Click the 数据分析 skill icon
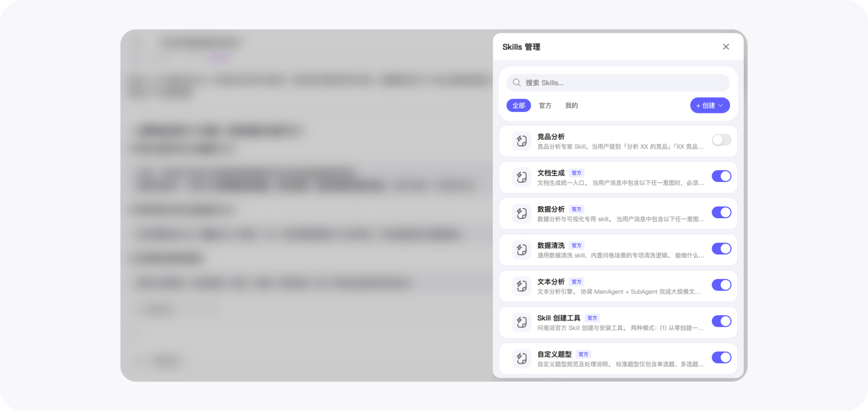868x411 pixels. (522, 213)
